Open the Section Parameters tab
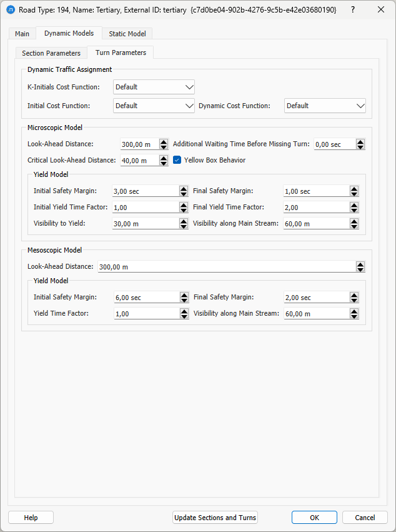The width and height of the screenshot is (396, 532). point(51,53)
